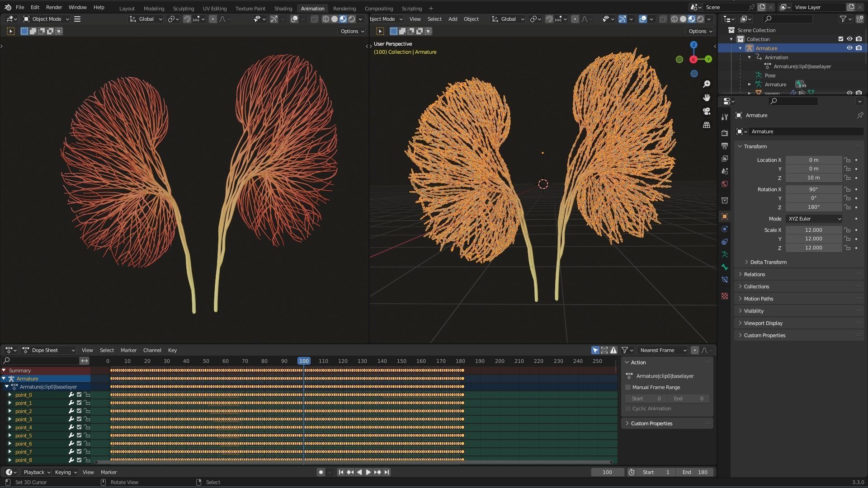The width and height of the screenshot is (868, 488).
Task: Open Playback popover in timeline footer
Action: click(37, 472)
